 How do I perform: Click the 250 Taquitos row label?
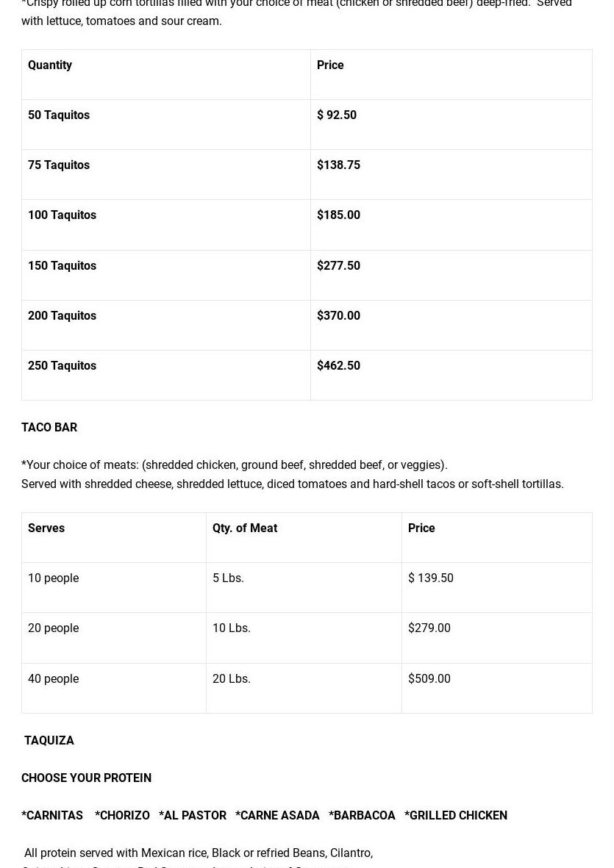tap(62, 366)
